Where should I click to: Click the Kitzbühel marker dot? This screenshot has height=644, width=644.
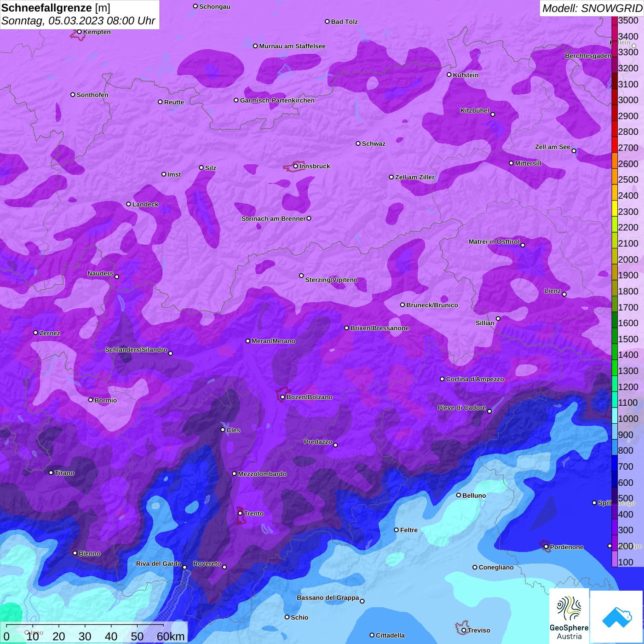(493, 114)
